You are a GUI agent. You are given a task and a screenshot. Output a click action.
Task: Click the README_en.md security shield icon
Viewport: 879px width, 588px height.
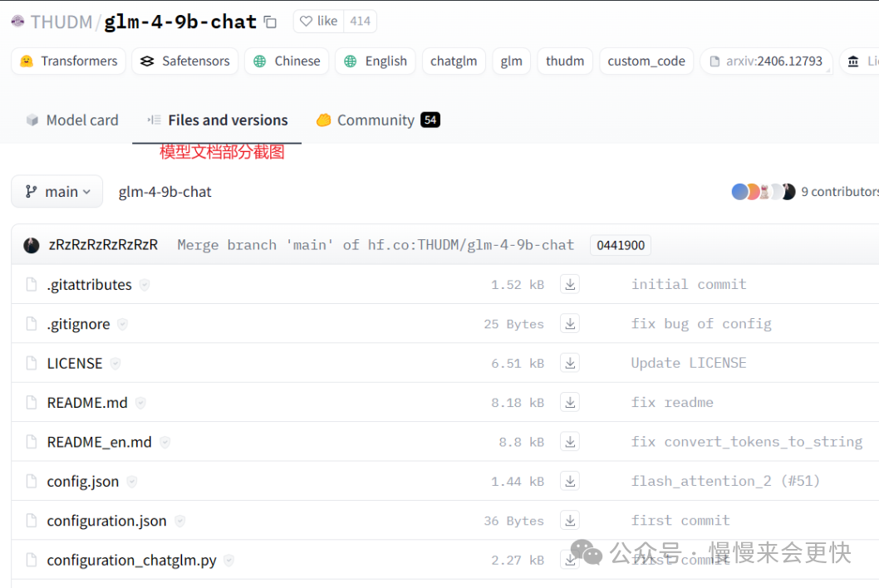click(165, 442)
